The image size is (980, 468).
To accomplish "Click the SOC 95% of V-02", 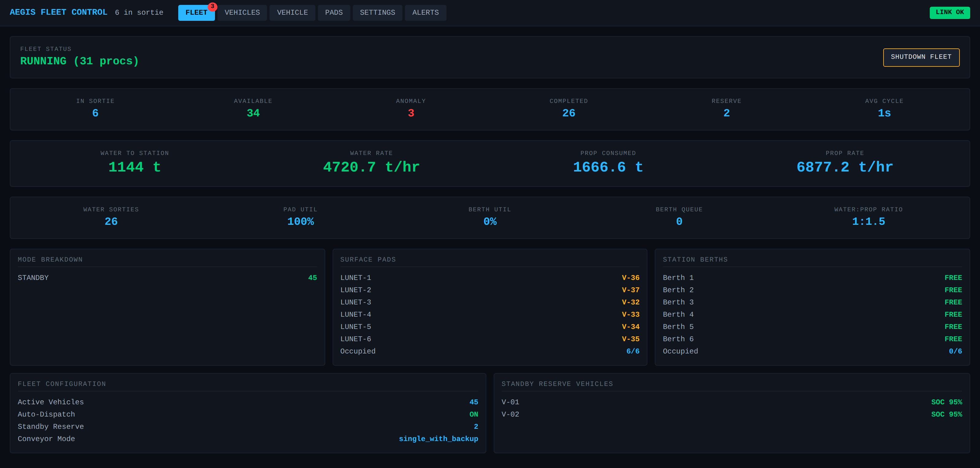I will pos(947,414).
